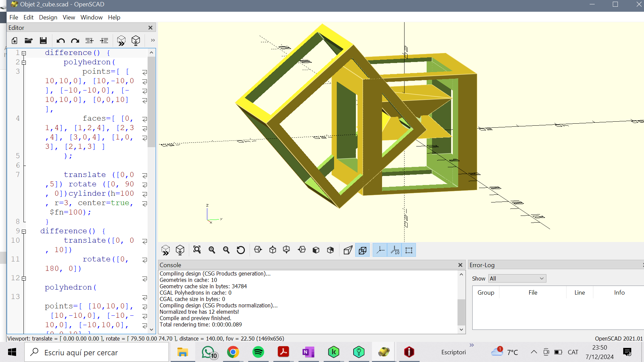Click the Windows search box

(x=97, y=352)
